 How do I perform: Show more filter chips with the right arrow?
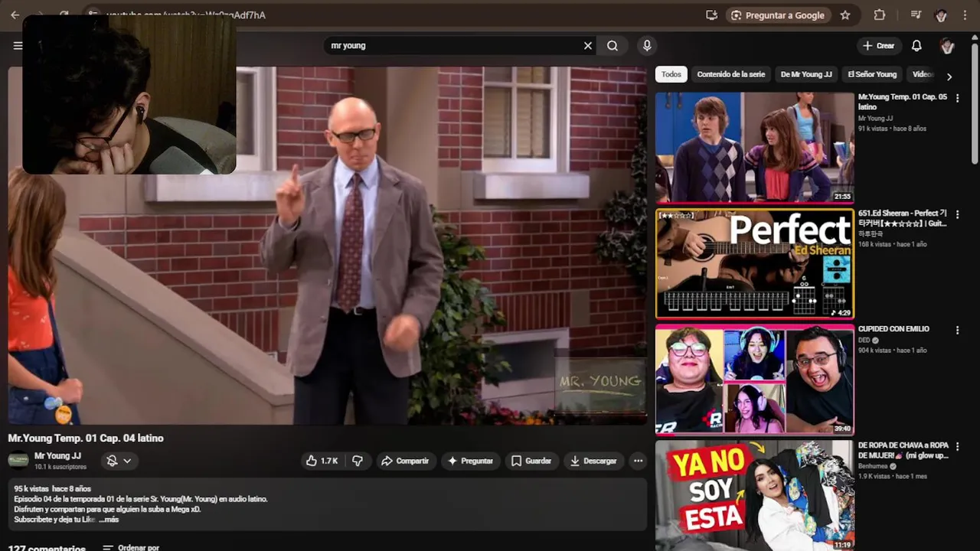tap(949, 76)
